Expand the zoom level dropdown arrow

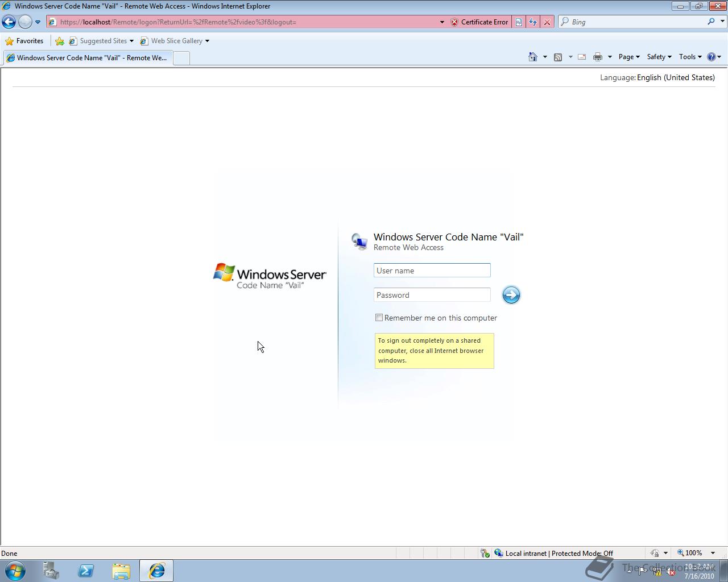click(713, 553)
